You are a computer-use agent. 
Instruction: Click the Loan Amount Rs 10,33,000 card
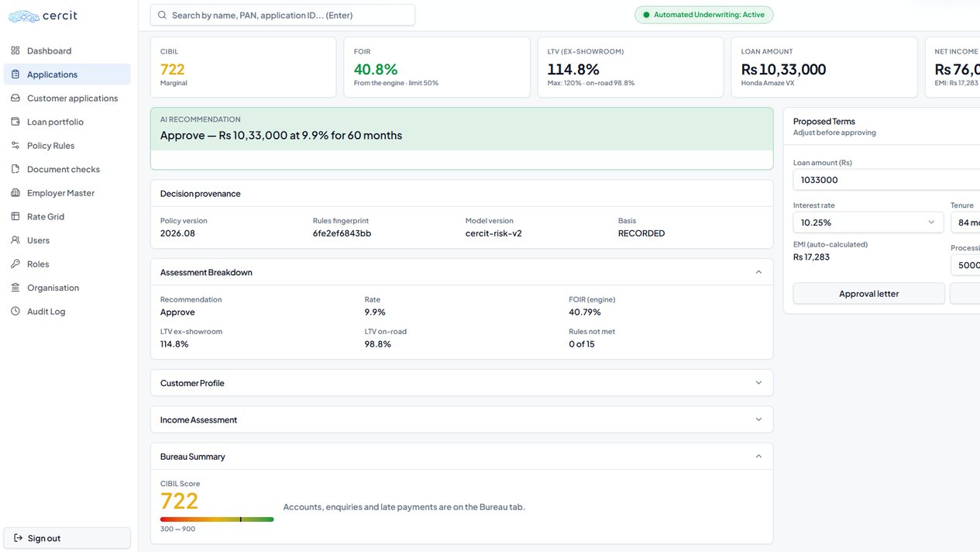click(x=824, y=67)
